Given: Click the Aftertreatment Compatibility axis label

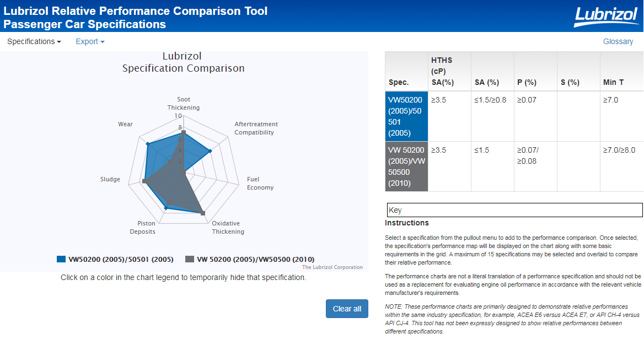Looking at the screenshot, I should point(256,128).
